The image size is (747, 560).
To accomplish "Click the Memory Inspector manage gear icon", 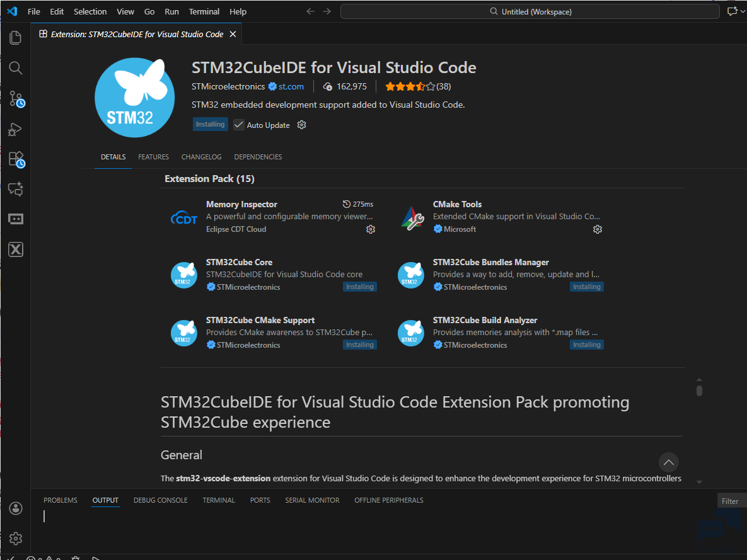I will click(371, 229).
